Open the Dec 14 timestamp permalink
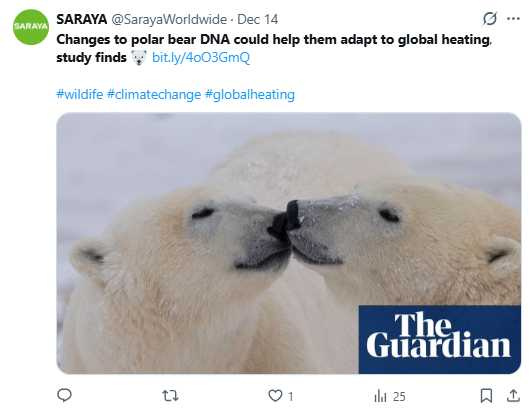This screenshot has width=531, height=414. (x=257, y=19)
